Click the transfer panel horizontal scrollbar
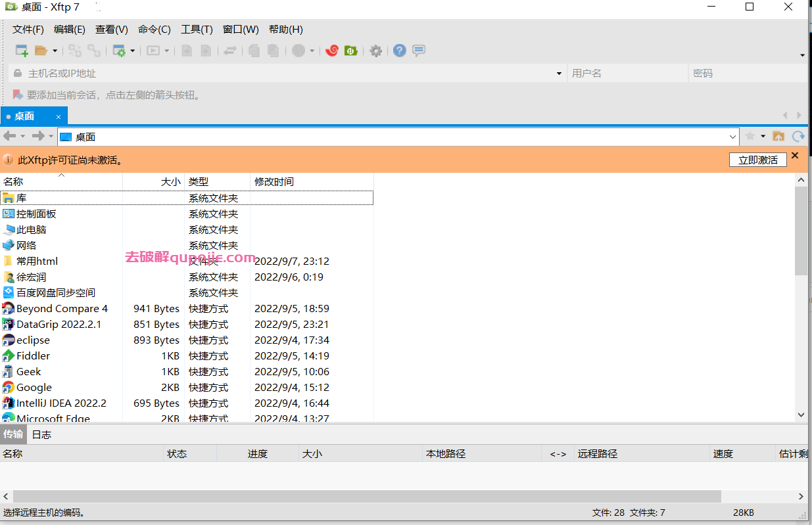The width and height of the screenshot is (812, 525). [367, 496]
